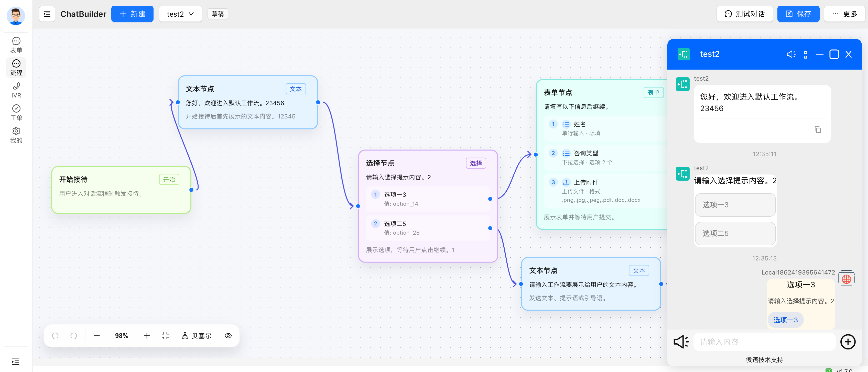This screenshot has height=372, width=868.
Task: Create a new flow with 新建
Action: click(x=132, y=14)
